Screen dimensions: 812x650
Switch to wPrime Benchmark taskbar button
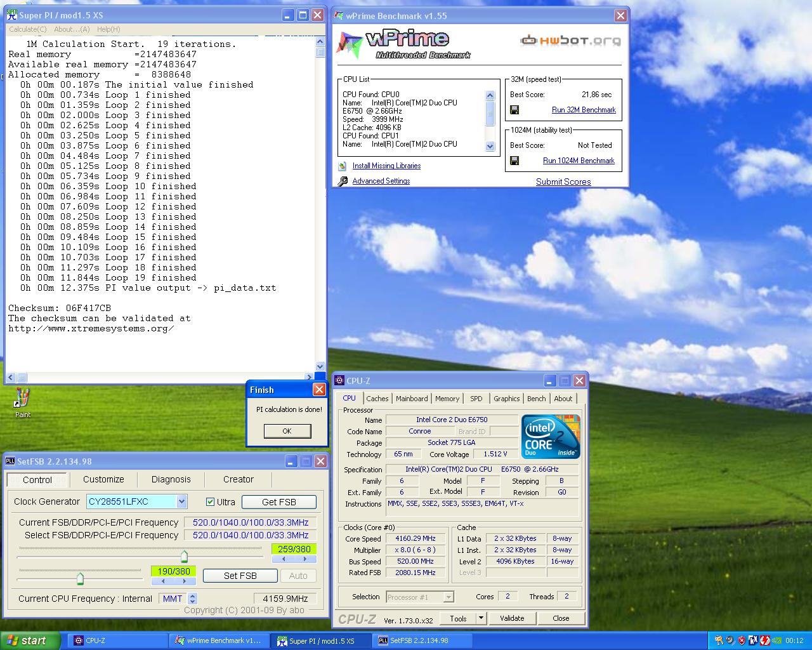[219, 640]
